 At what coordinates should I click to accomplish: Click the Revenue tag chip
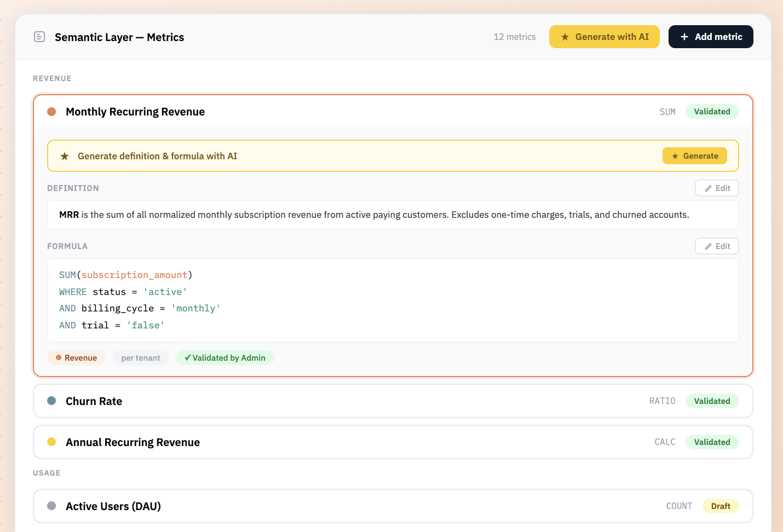[x=76, y=358]
